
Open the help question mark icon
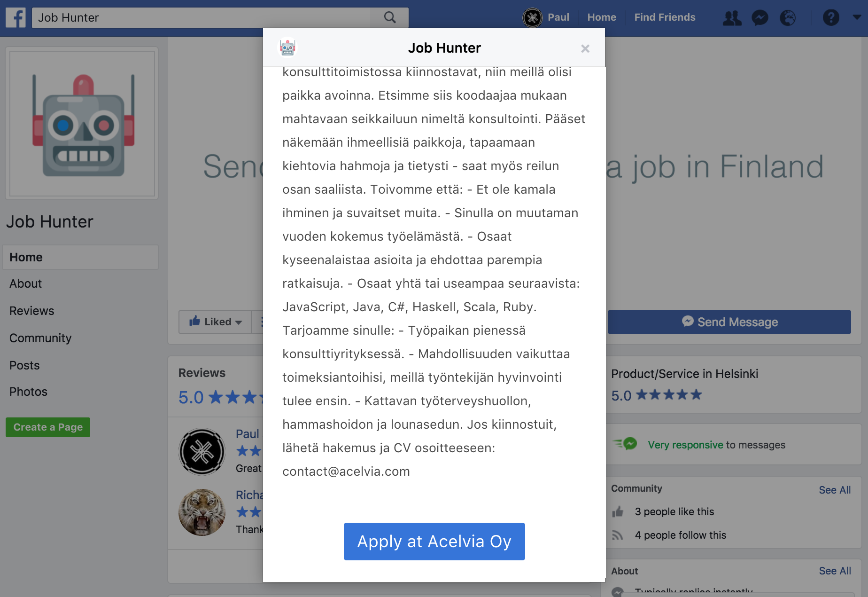click(x=831, y=18)
